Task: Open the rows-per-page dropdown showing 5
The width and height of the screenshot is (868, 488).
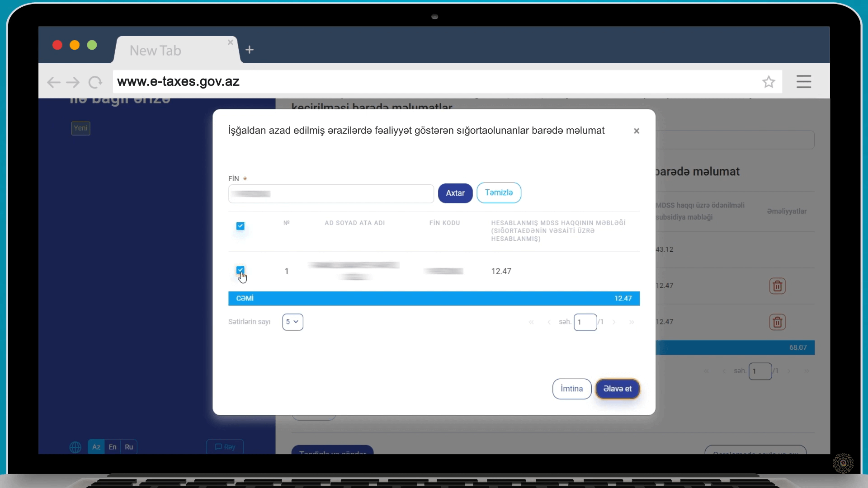Action: pyautogui.click(x=292, y=322)
